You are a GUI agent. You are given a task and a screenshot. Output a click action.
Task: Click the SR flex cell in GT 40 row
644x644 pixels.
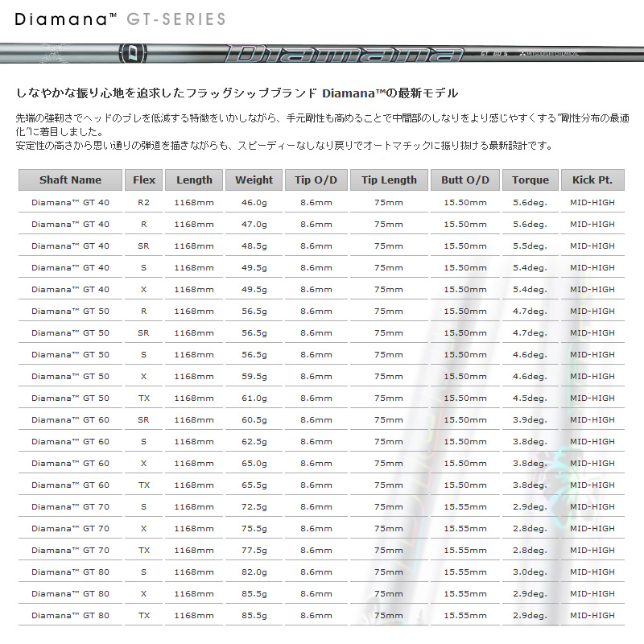coord(144,246)
